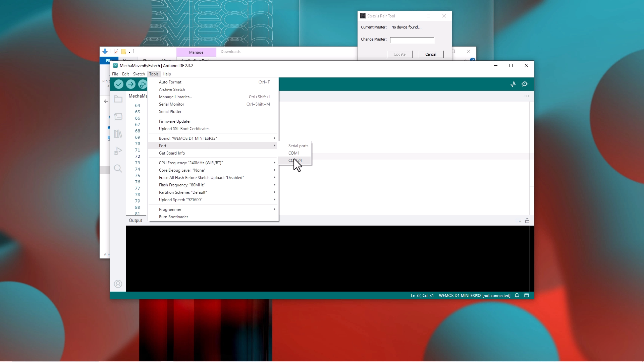644x362 pixels.
Task: Click the editor tab three-dots menu
Action: 527,96
